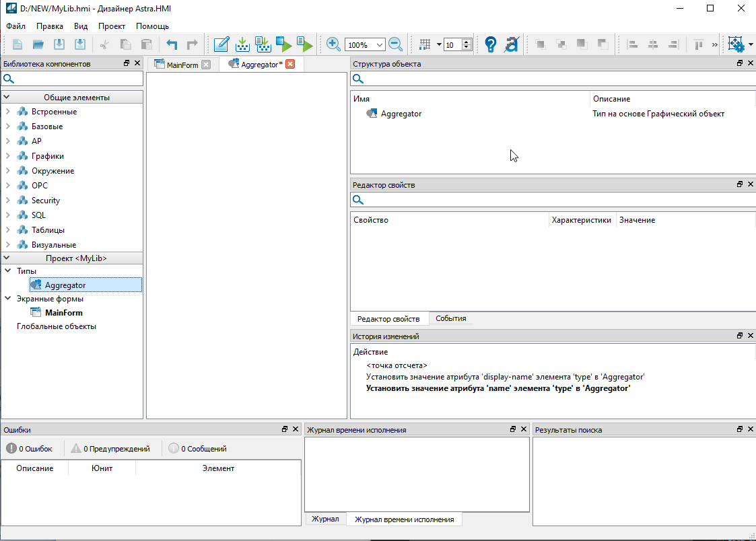Click the undo arrow in toolbar

pyautogui.click(x=172, y=45)
